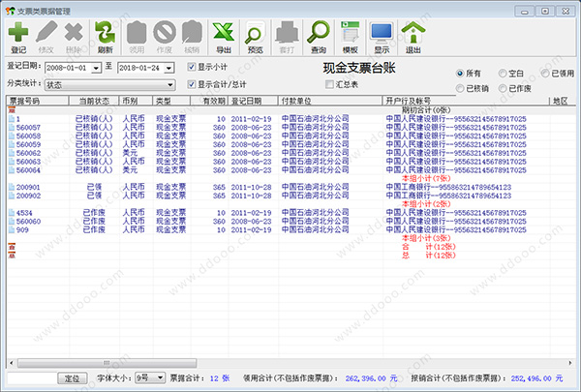Open the start date 2008-01-01 dropdown
The image size is (581, 392).
96,68
